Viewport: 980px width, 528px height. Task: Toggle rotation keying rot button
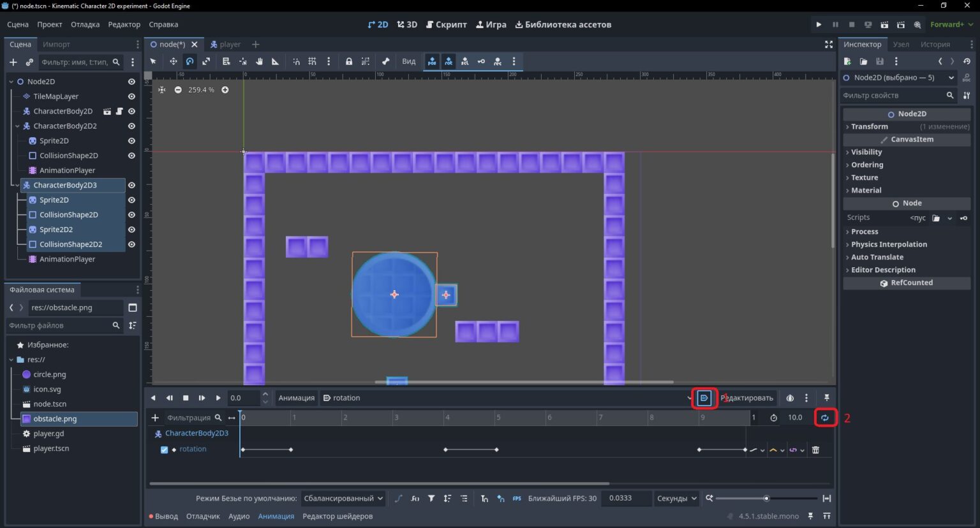[449, 61]
